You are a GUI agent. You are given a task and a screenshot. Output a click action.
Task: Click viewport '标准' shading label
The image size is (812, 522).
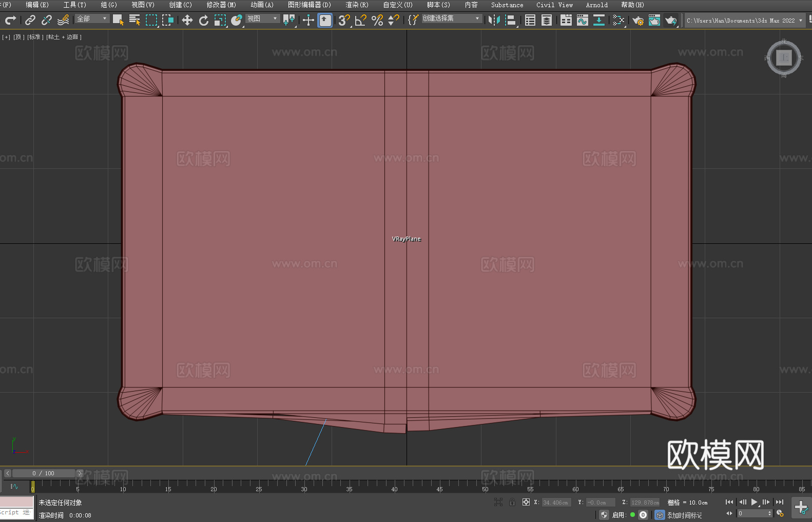(x=35, y=37)
